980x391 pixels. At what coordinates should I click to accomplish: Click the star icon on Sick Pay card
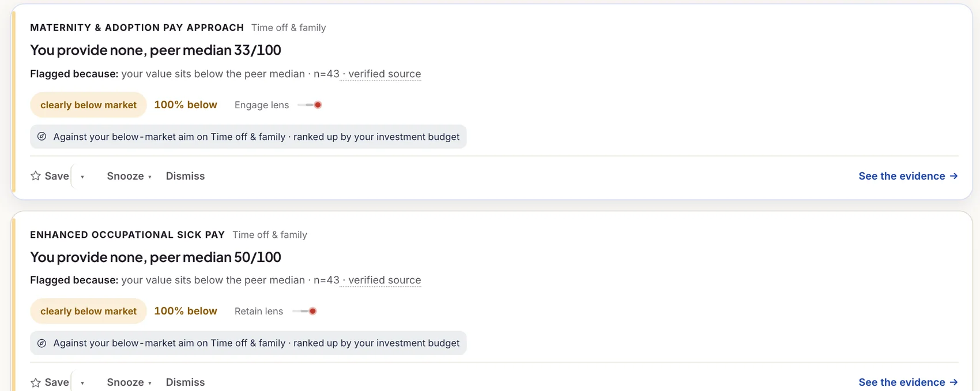[36, 382]
